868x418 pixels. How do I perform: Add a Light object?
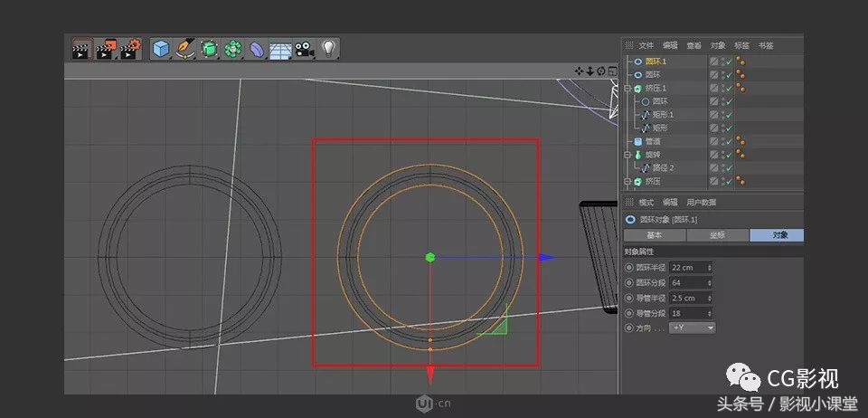(x=329, y=48)
